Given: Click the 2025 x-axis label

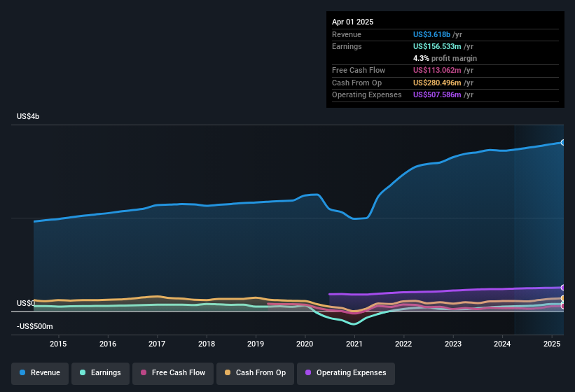Looking at the screenshot, I should coord(552,344).
